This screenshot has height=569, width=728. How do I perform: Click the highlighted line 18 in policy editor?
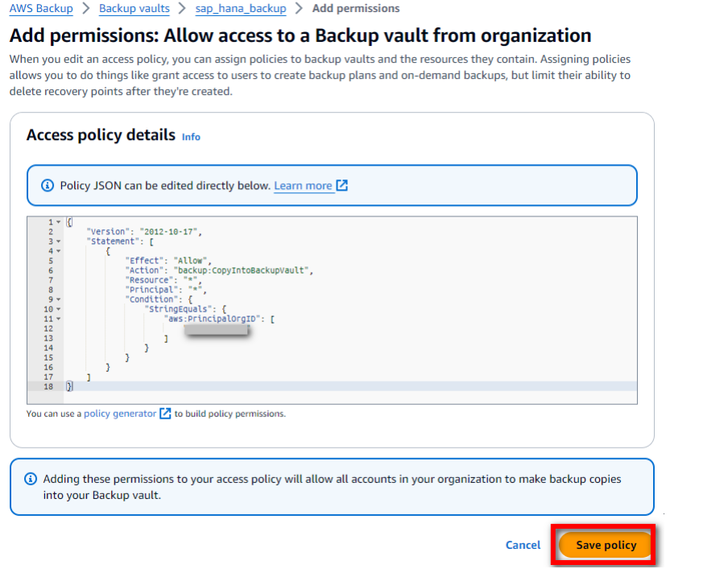point(322,386)
